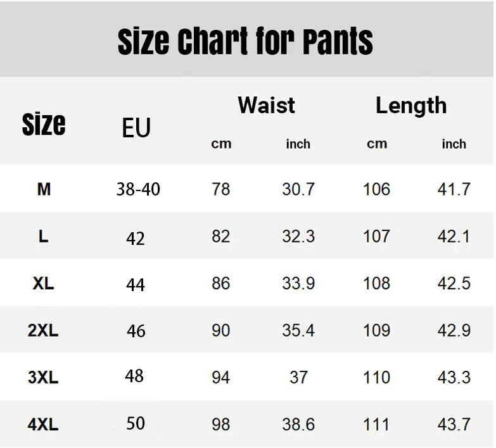
Task: Select the 4XL size row label
Action: (x=44, y=424)
